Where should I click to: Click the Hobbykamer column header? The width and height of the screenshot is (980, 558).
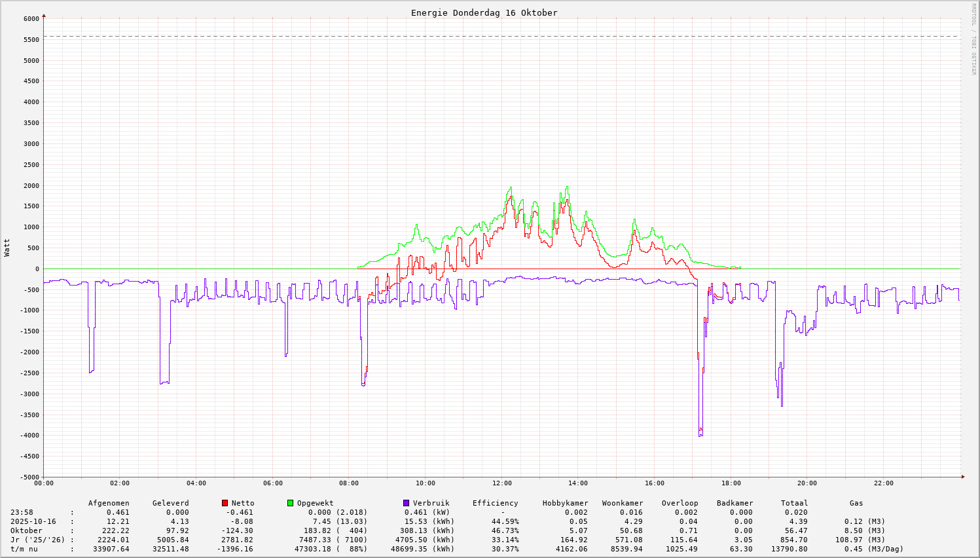pos(565,503)
